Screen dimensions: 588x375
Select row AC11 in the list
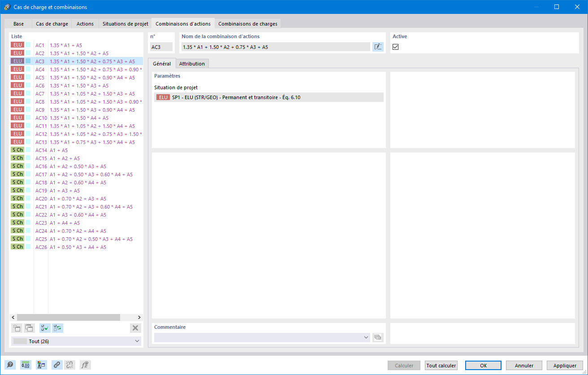click(x=76, y=126)
